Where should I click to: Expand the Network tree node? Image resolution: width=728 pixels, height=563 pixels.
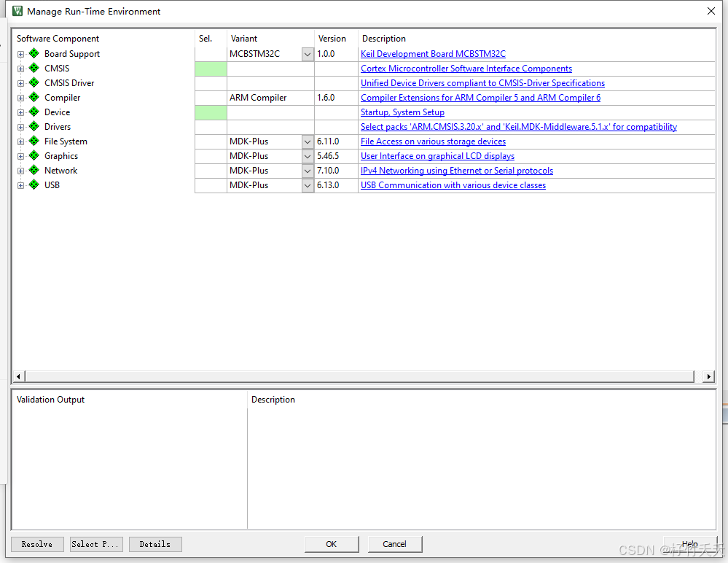click(x=20, y=171)
